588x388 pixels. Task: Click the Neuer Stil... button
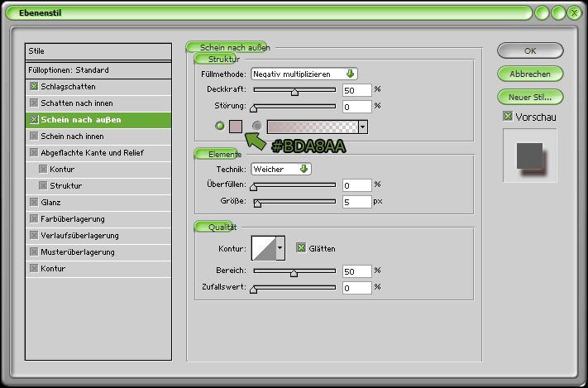[x=530, y=97]
